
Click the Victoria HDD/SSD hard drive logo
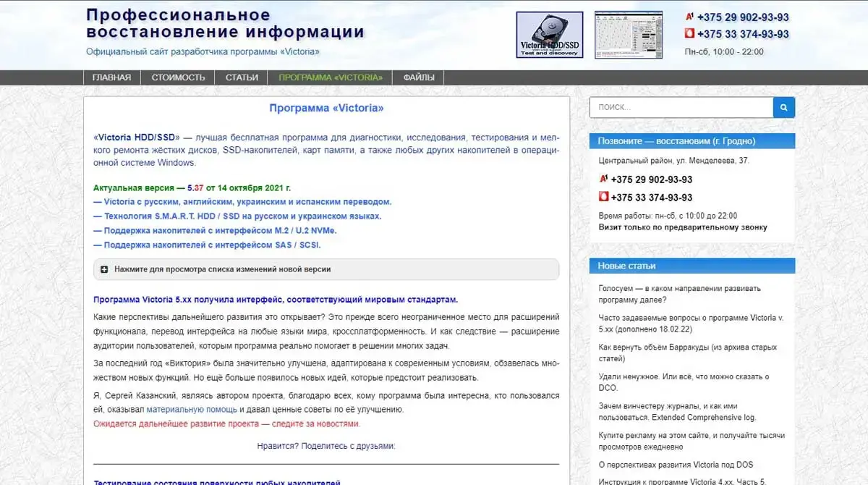(x=549, y=35)
